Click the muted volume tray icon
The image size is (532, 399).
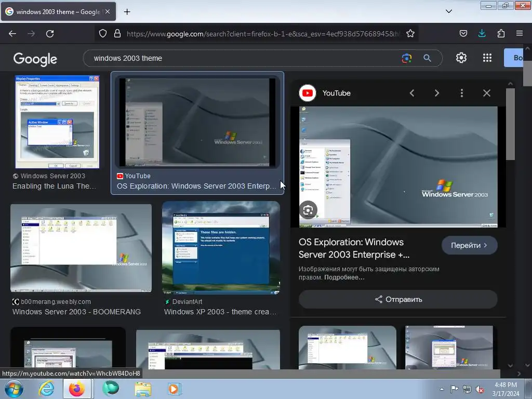click(x=480, y=390)
